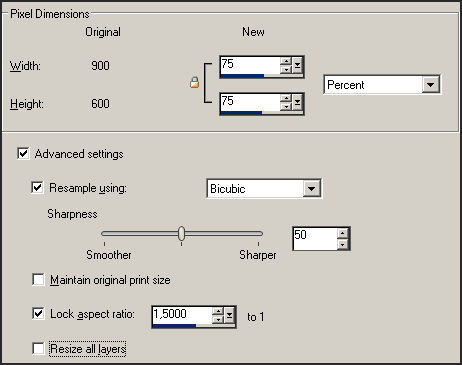Open the Height field slider popup arrow
Screen dimensions: 462x365
(297, 103)
